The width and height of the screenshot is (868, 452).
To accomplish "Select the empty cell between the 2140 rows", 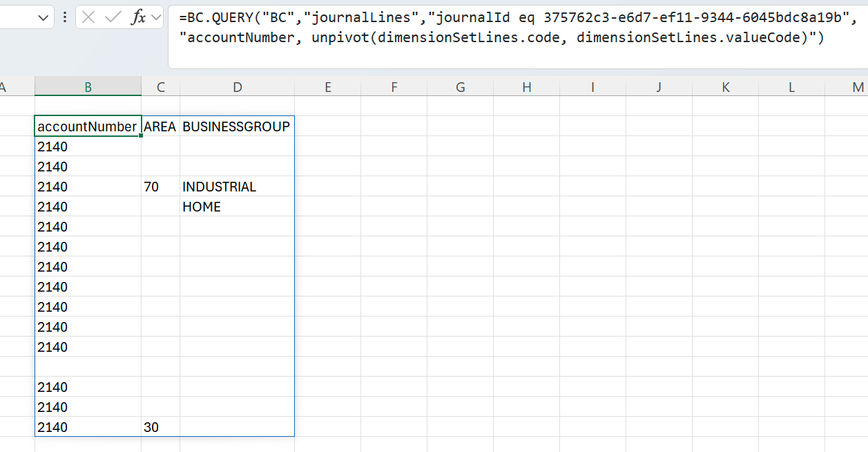I will [87, 367].
